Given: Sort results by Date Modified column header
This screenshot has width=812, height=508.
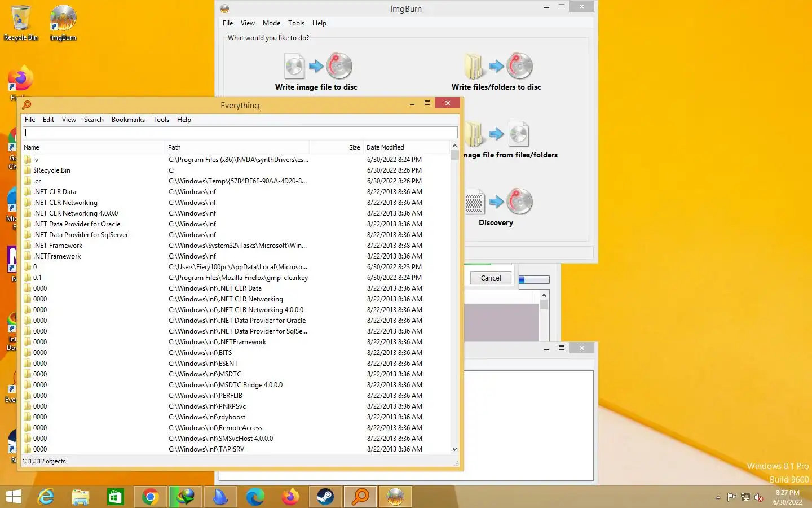Looking at the screenshot, I should (x=406, y=147).
